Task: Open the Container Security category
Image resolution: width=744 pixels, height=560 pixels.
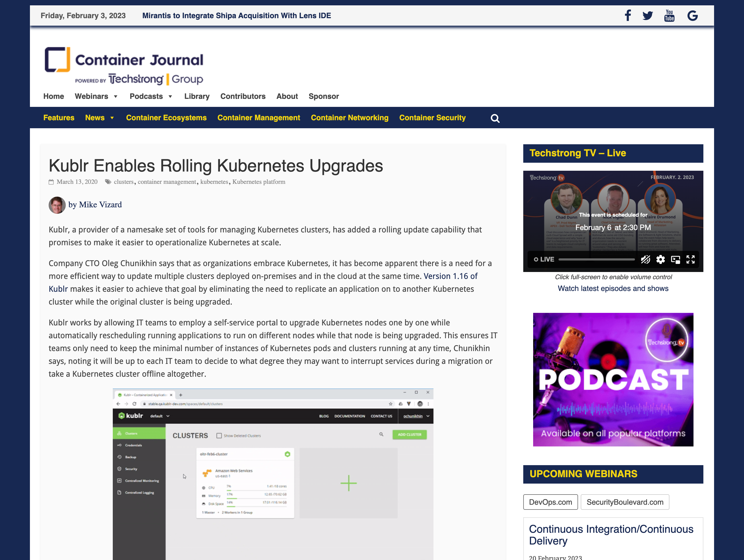Action: click(x=432, y=118)
